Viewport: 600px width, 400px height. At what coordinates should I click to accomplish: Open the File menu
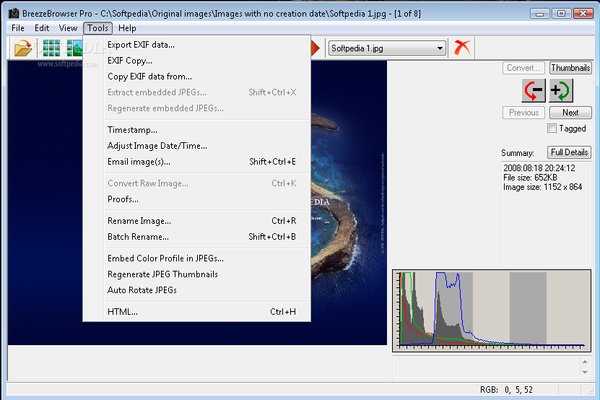18,28
